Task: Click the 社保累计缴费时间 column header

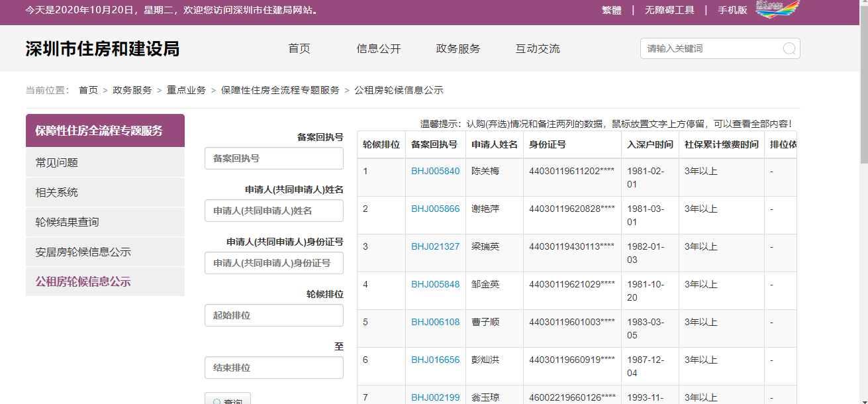Action: pos(722,144)
